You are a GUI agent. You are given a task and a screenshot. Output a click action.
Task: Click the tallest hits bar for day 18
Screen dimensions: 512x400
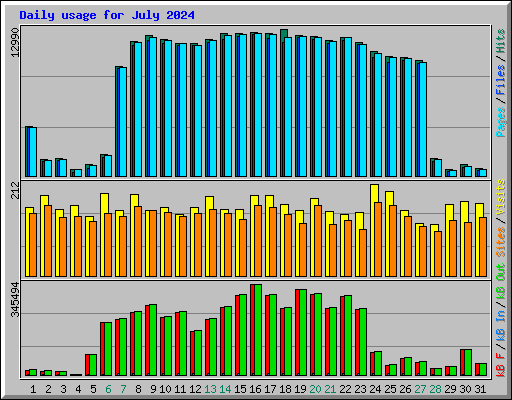[284, 103]
